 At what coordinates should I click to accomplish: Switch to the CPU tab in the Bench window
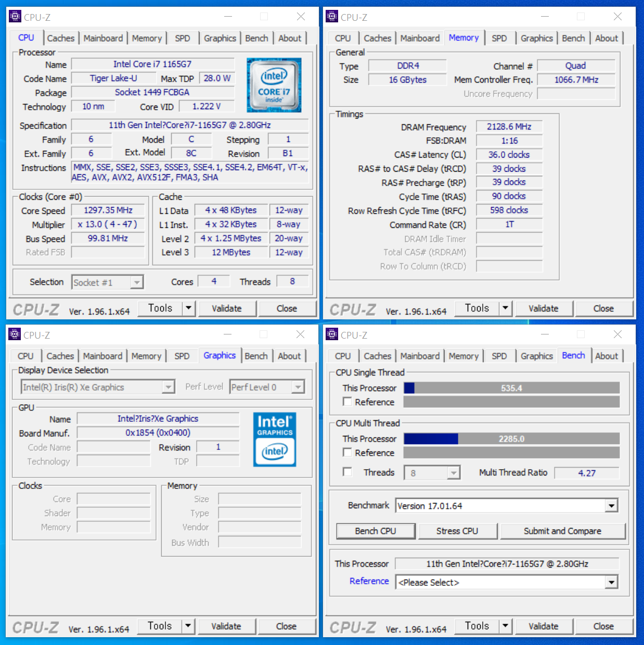point(342,356)
